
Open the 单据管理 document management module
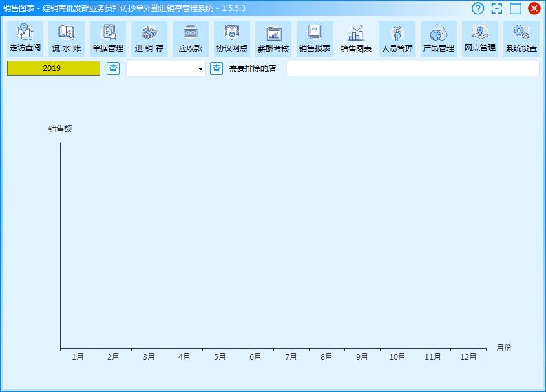coord(108,39)
